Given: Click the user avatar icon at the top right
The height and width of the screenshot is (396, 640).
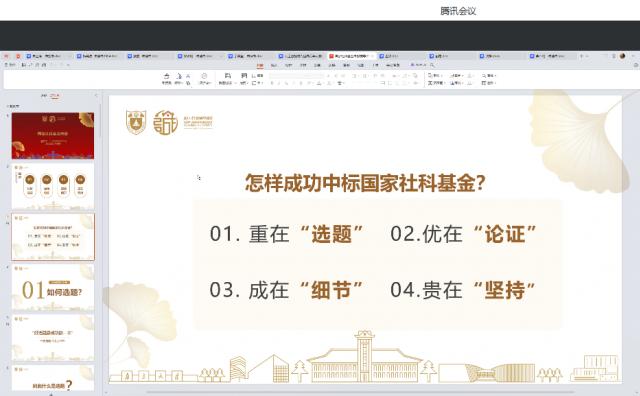Looking at the screenshot, I should 622,56.
